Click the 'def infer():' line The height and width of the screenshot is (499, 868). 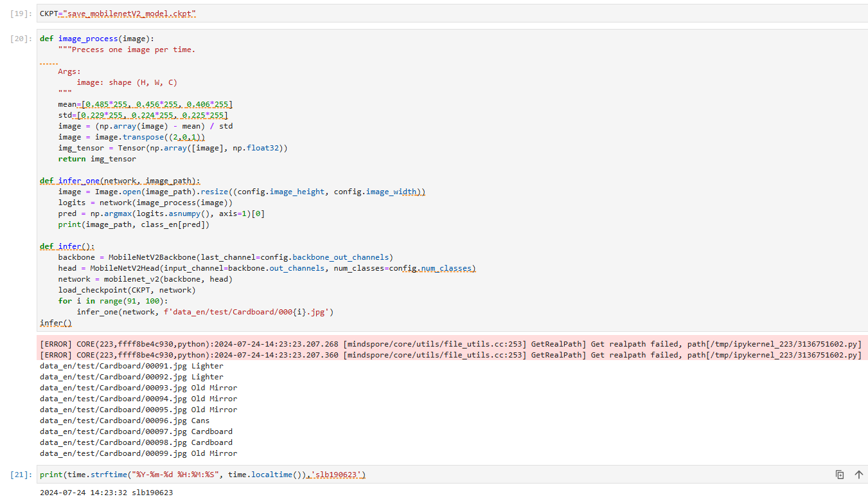pos(67,246)
